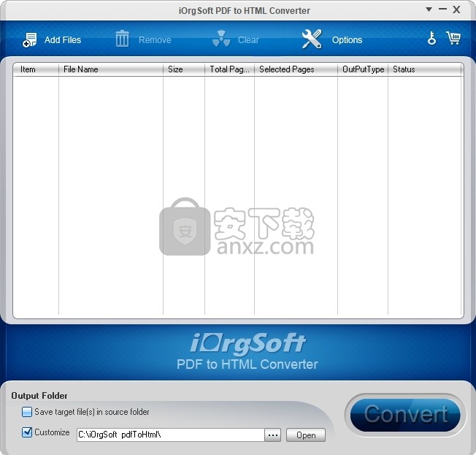
Task: Click the registration key icon
Action: [431, 38]
